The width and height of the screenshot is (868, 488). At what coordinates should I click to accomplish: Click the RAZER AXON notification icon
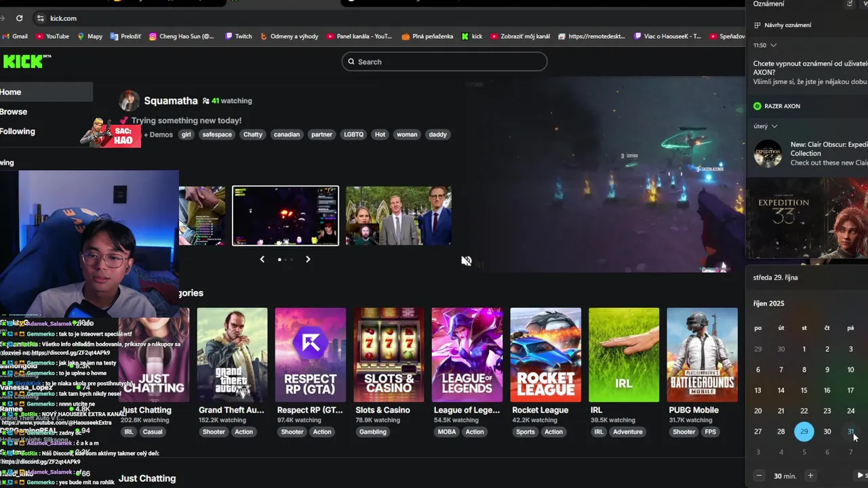point(757,106)
